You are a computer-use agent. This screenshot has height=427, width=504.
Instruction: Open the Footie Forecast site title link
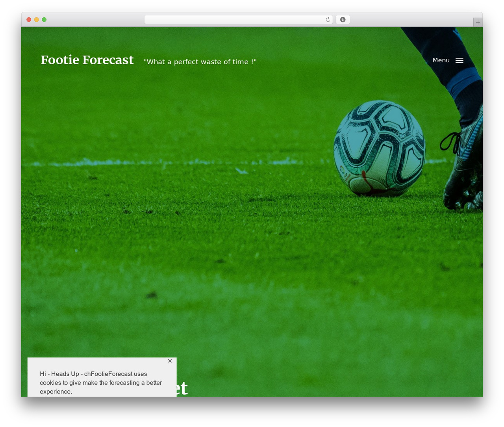pos(87,60)
